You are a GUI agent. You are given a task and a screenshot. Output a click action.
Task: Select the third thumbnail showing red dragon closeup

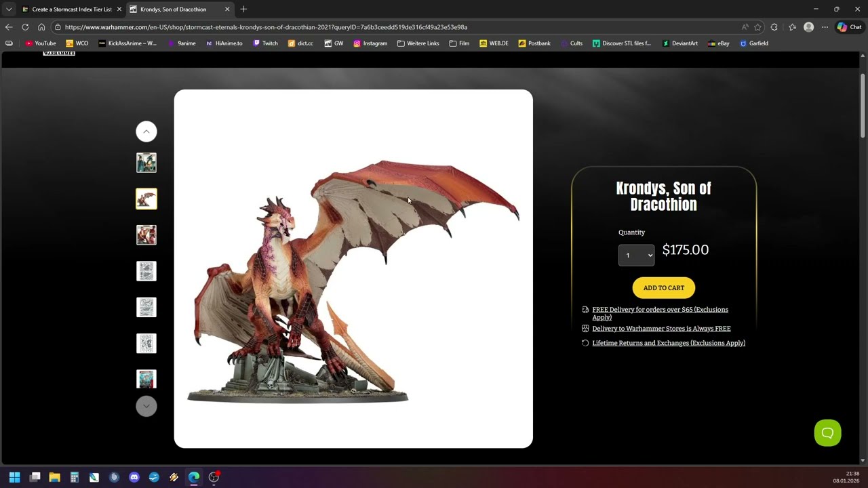(146, 235)
